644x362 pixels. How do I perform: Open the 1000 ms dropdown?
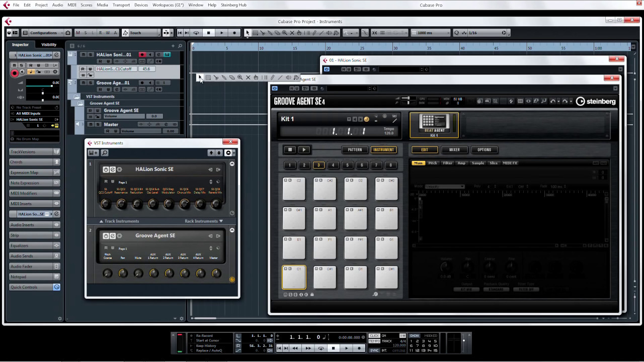tap(430, 33)
